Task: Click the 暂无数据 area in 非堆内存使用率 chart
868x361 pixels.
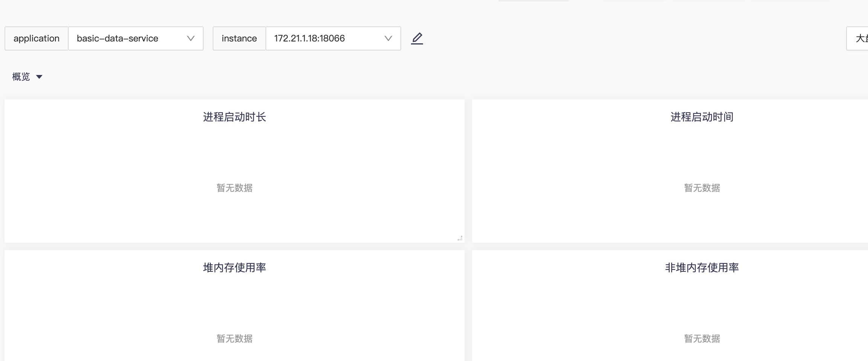Action: [x=702, y=338]
